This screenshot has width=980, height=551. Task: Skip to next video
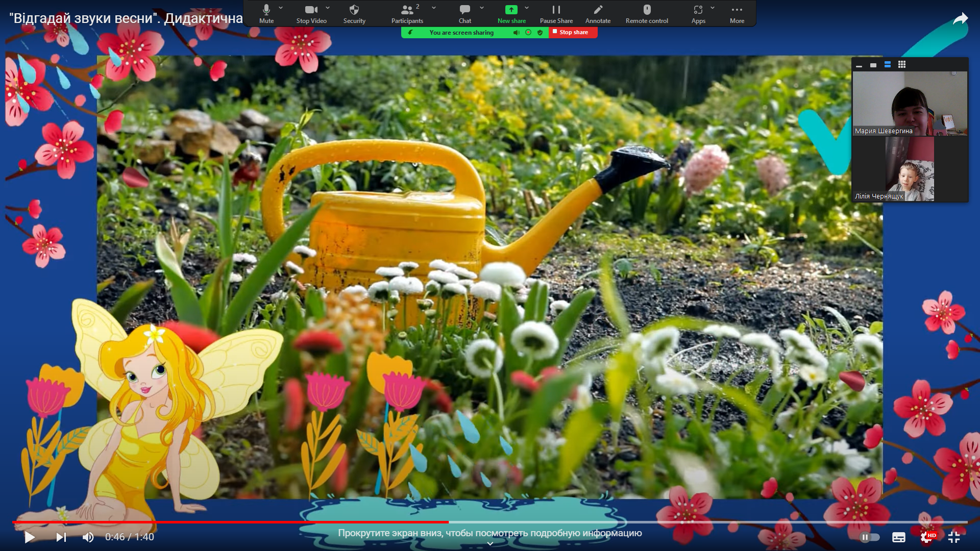[61, 537]
